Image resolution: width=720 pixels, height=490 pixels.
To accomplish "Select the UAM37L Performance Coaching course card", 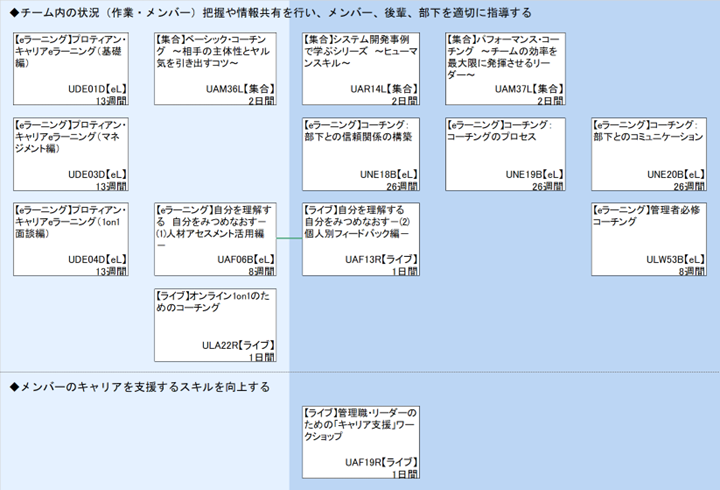I will tap(505, 69).
